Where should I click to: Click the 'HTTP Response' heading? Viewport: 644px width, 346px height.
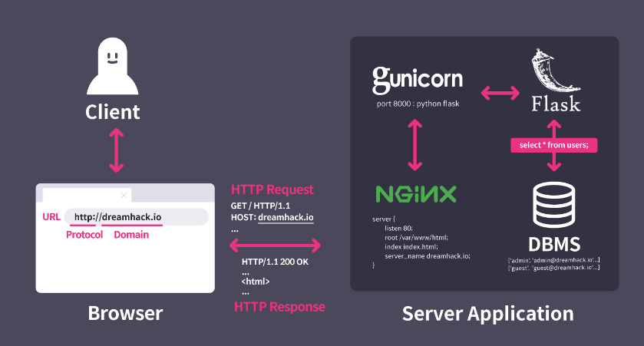click(279, 307)
